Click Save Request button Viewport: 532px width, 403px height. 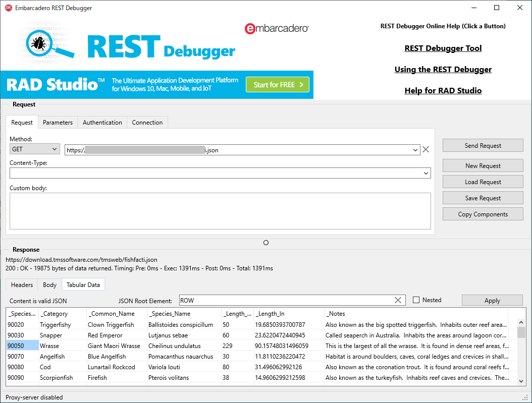pos(483,198)
